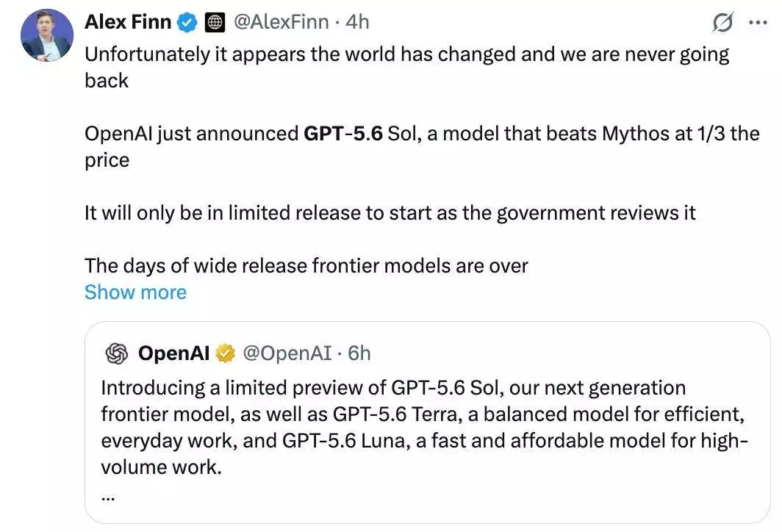Open the three-dot more options menu

(x=758, y=23)
